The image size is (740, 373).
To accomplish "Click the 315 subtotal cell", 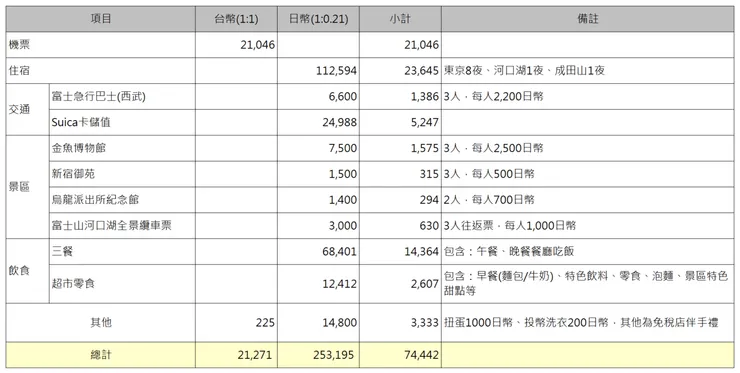I will pos(400,174).
